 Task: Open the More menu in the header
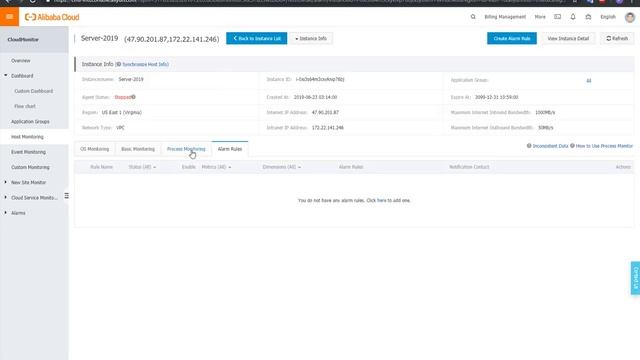coord(540,17)
